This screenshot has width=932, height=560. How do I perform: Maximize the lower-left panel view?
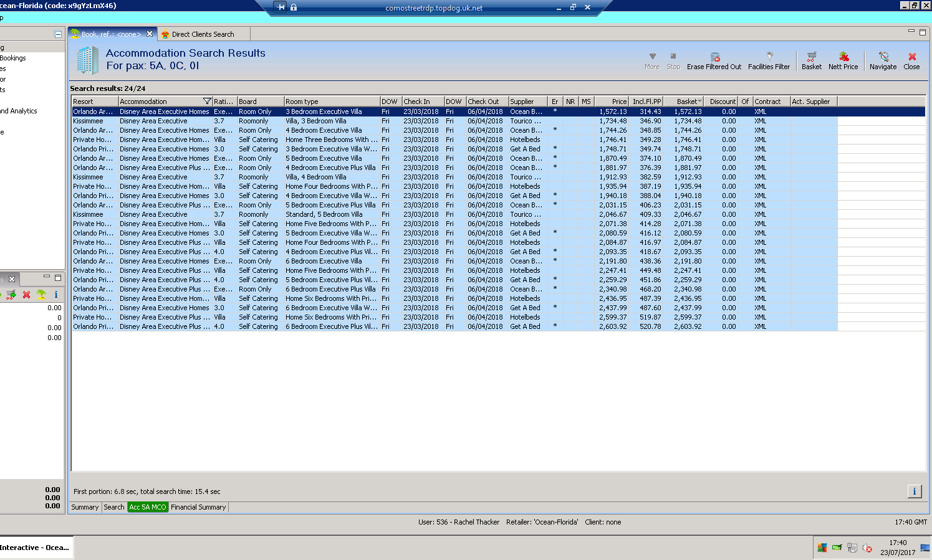tap(58, 278)
